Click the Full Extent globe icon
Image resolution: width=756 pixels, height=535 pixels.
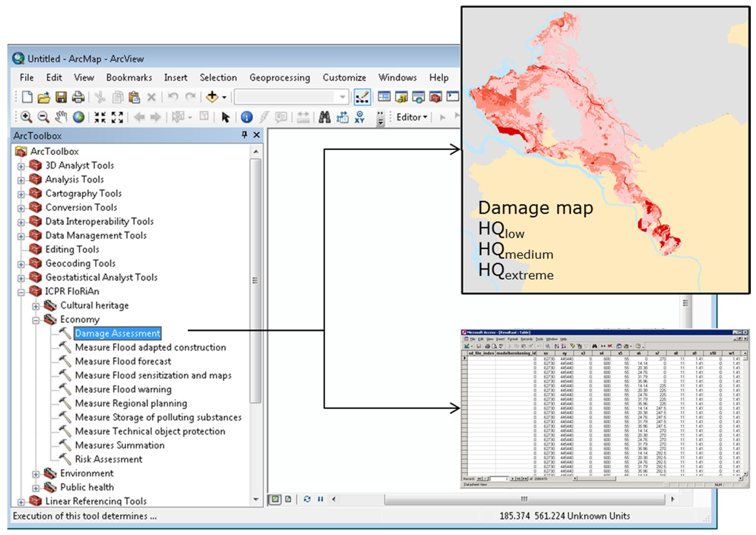[78, 117]
